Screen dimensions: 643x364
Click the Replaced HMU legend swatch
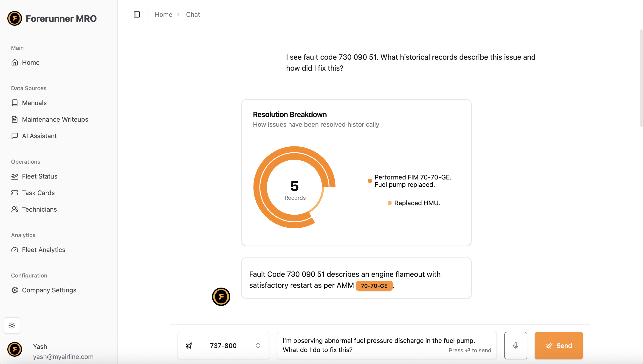click(389, 203)
